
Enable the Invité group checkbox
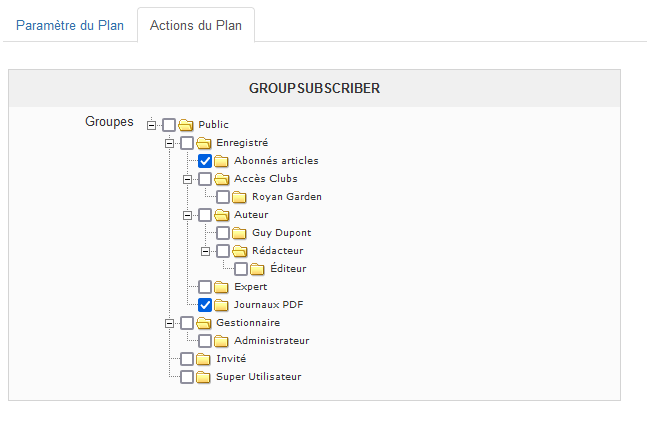[187, 359]
